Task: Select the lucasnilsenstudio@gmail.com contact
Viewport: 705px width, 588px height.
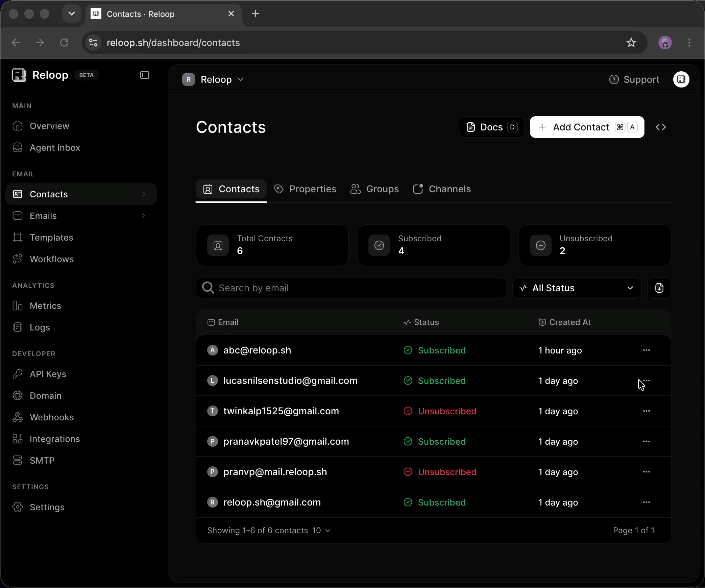Action: [290, 381]
